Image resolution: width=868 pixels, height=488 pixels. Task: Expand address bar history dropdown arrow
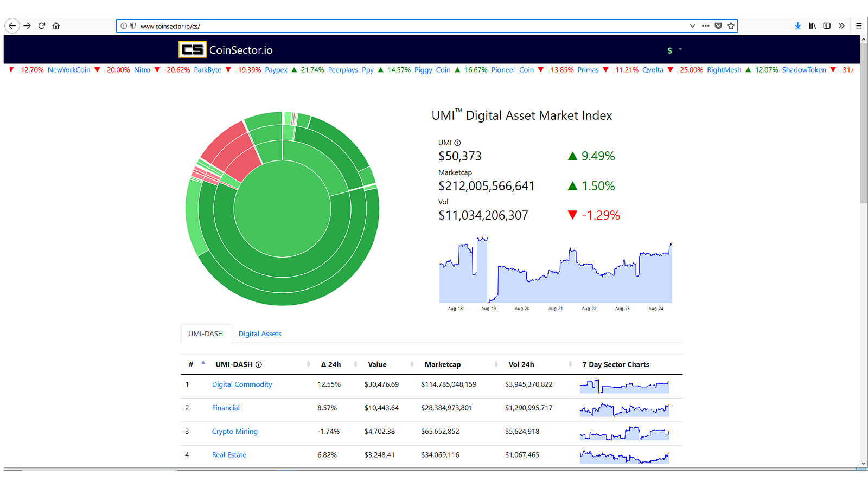pyautogui.click(x=692, y=26)
